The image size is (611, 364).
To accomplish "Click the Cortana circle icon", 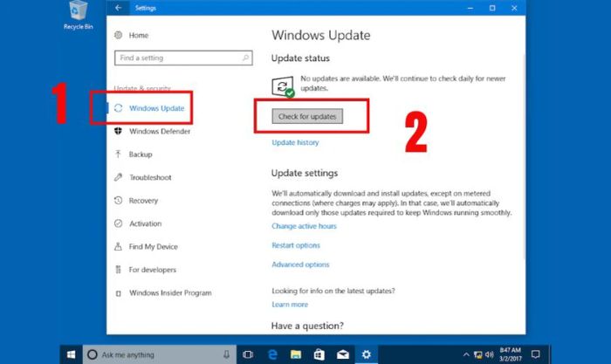I will point(93,354).
